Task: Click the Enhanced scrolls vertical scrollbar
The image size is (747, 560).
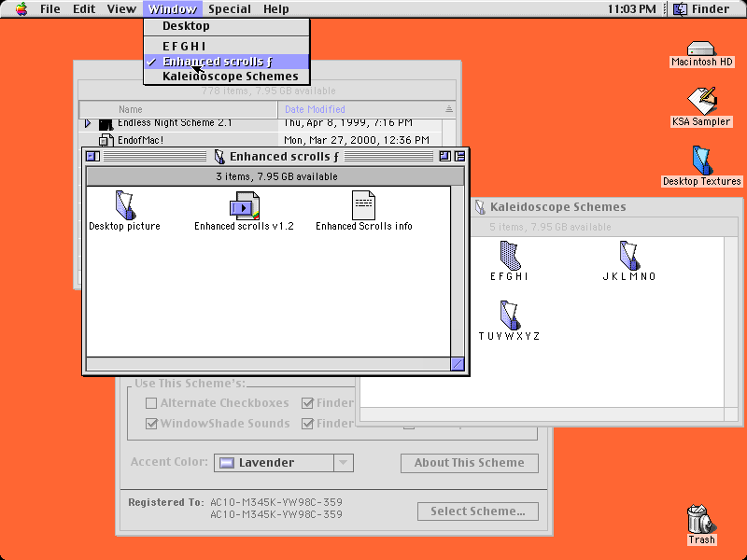Action: point(458,272)
